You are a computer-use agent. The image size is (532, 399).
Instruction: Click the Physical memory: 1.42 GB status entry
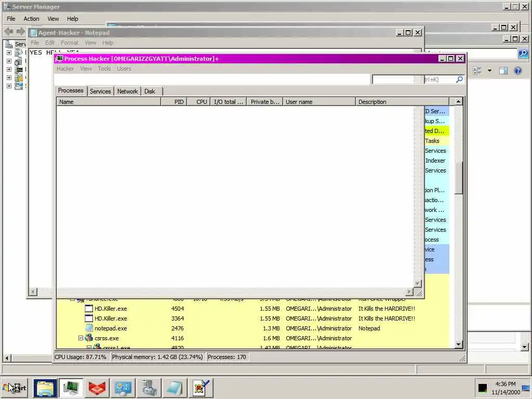tap(157, 357)
